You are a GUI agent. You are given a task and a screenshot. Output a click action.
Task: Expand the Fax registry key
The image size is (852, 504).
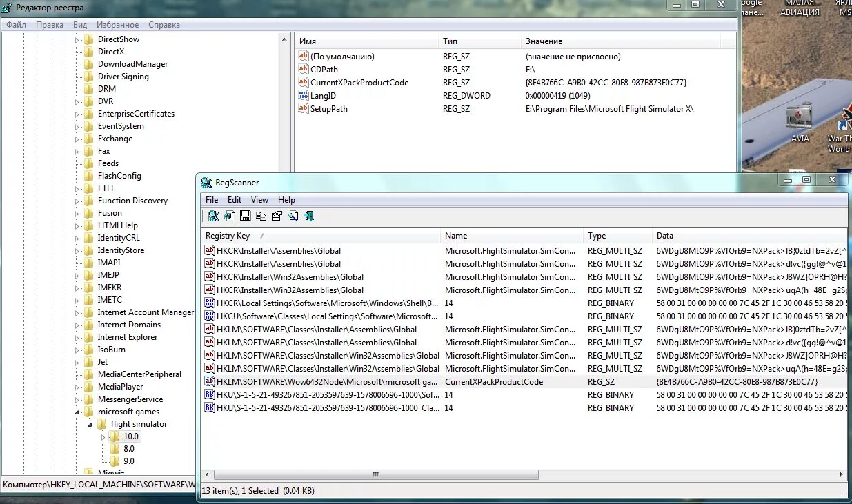click(77, 151)
